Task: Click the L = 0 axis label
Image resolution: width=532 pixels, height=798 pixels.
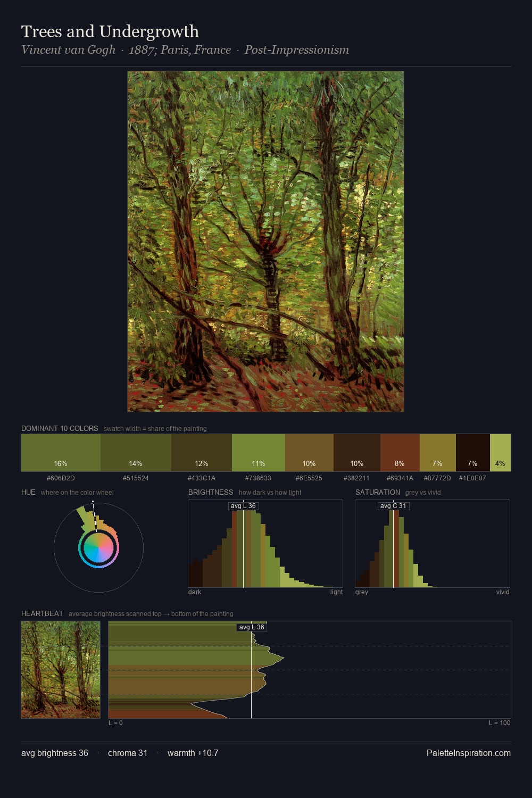Action: coord(115,723)
